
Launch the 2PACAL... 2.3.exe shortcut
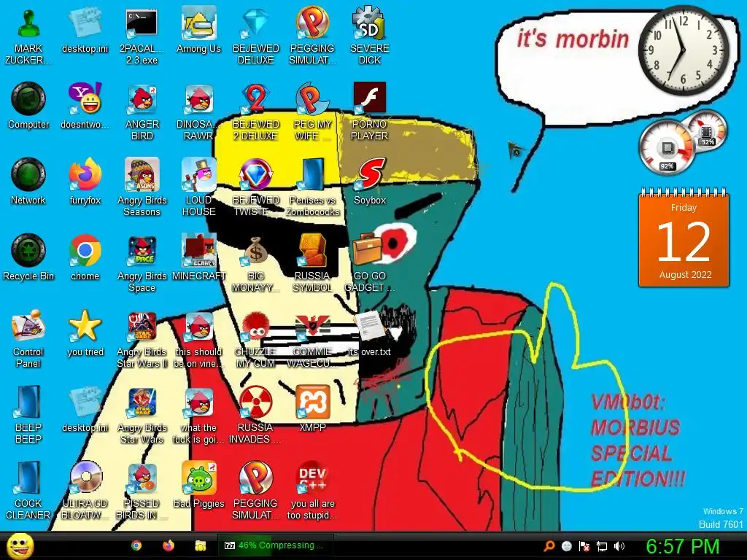(x=142, y=36)
